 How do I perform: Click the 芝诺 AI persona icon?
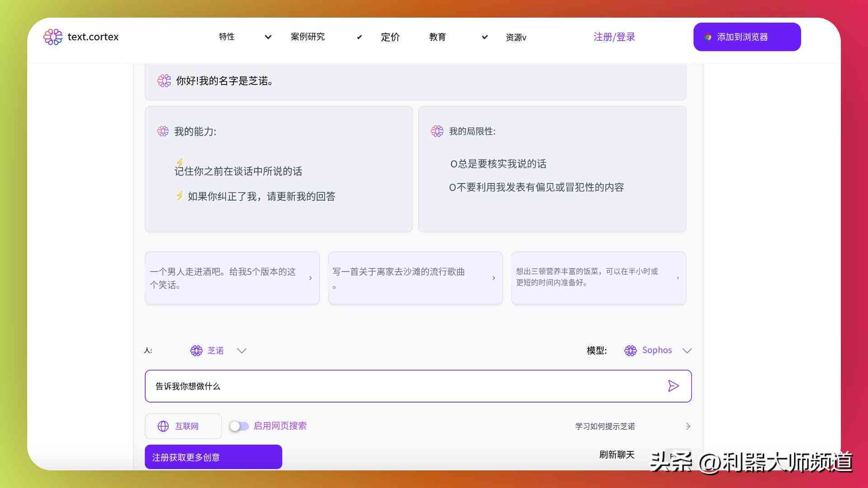pos(196,350)
